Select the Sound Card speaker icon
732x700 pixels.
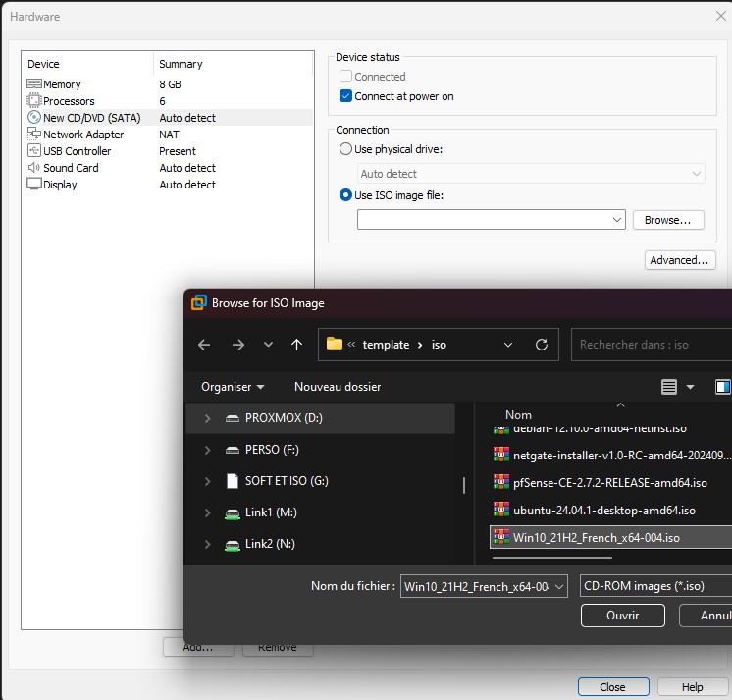click(34, 167)
